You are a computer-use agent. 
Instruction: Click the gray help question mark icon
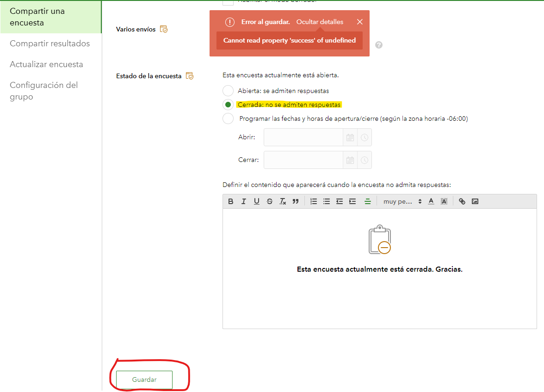tap(379, 45)
